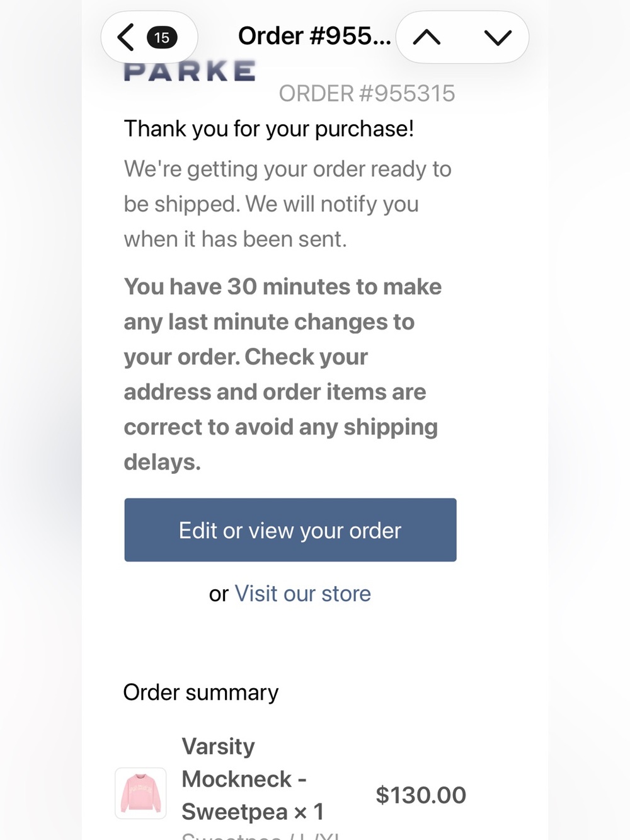The width and height of the screenshot is (630, 840).
Task: Click the 'Thank you for your purchase!' heading
Action: pyautogui.click(x=269, y=129)
